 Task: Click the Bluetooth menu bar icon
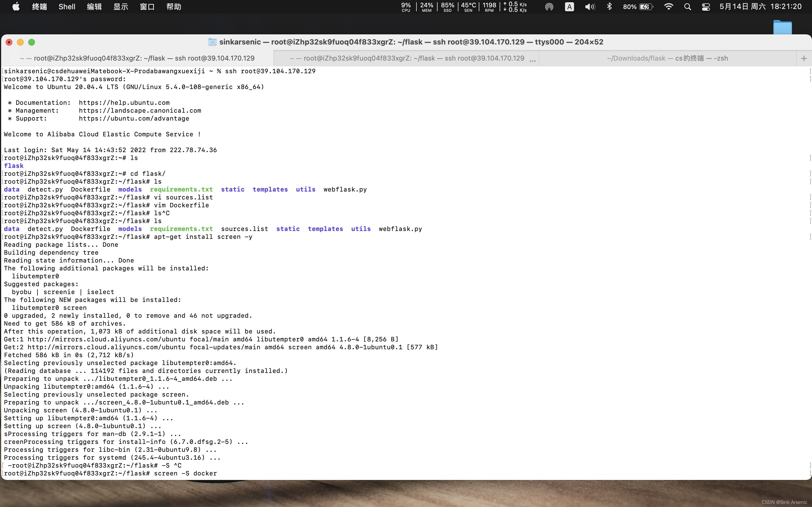pos(609,7)
